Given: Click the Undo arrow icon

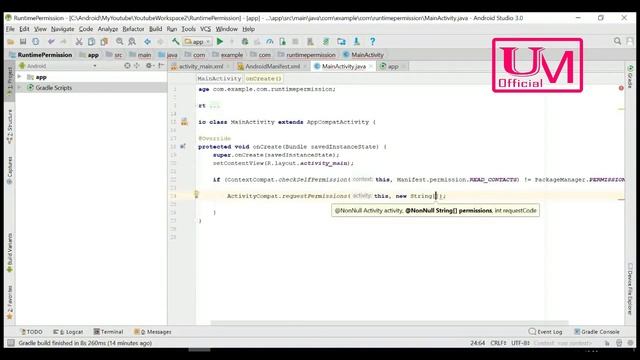Looking at the screenshot, I should (x=51, y=42).
